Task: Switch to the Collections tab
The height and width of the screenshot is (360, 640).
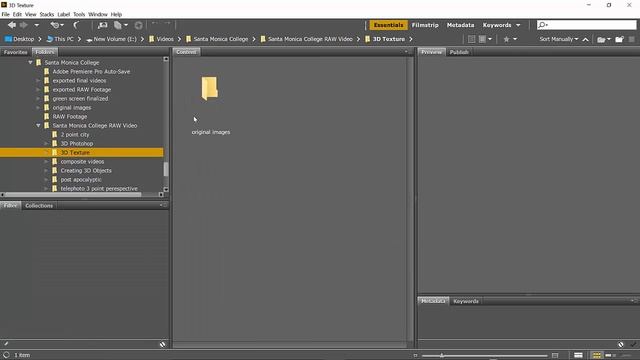Action: 39,206
